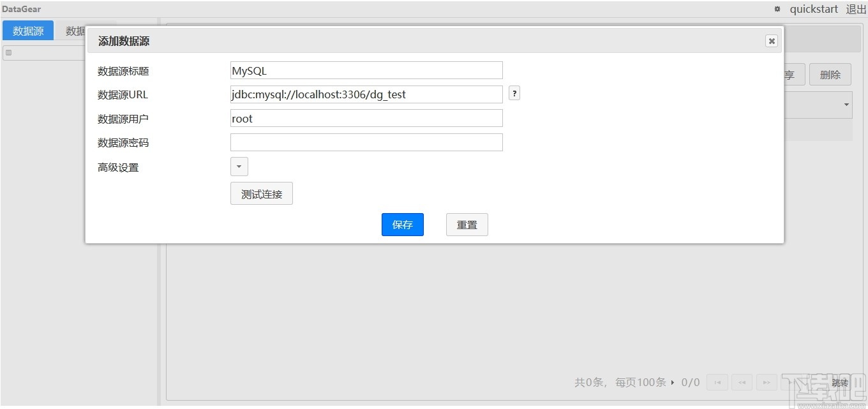Click the previous page pagination icon

tap(742, 382)
